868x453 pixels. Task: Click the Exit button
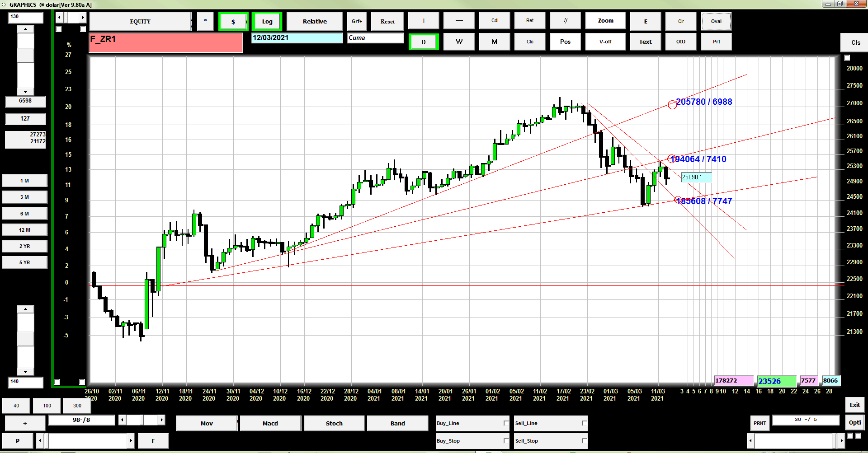tap(854, 405)
